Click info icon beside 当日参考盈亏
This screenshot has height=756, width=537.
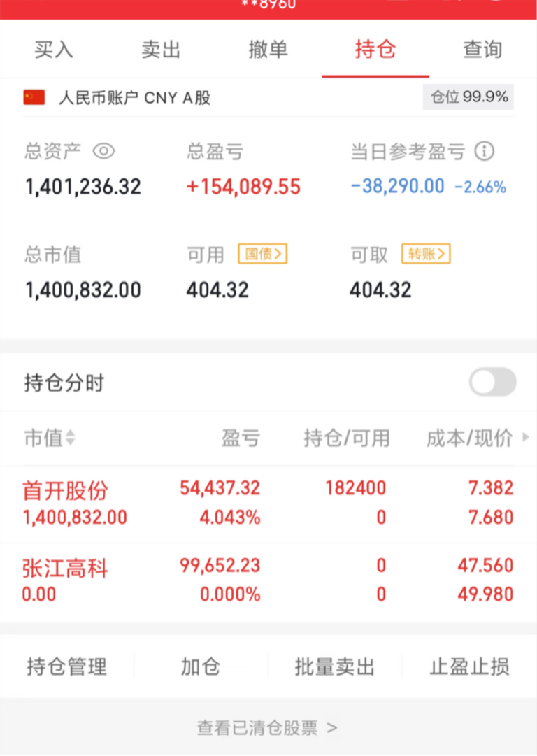pos(484,151)
